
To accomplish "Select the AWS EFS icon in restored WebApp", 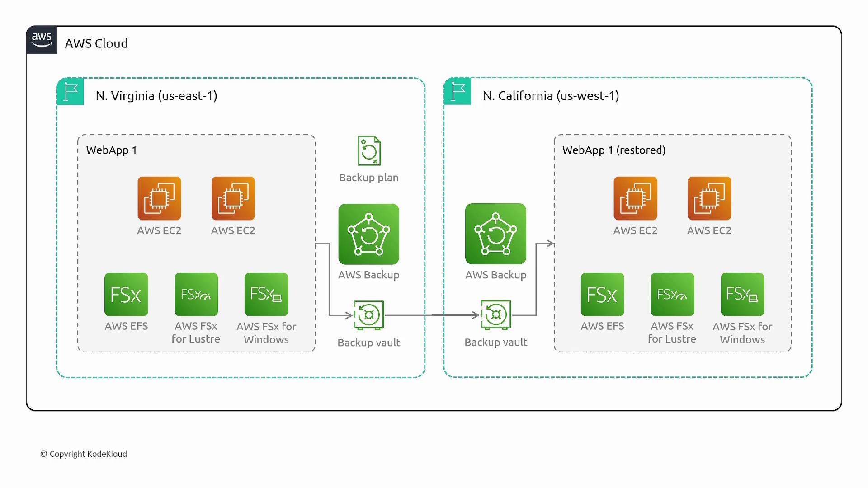I will (602, 295).
